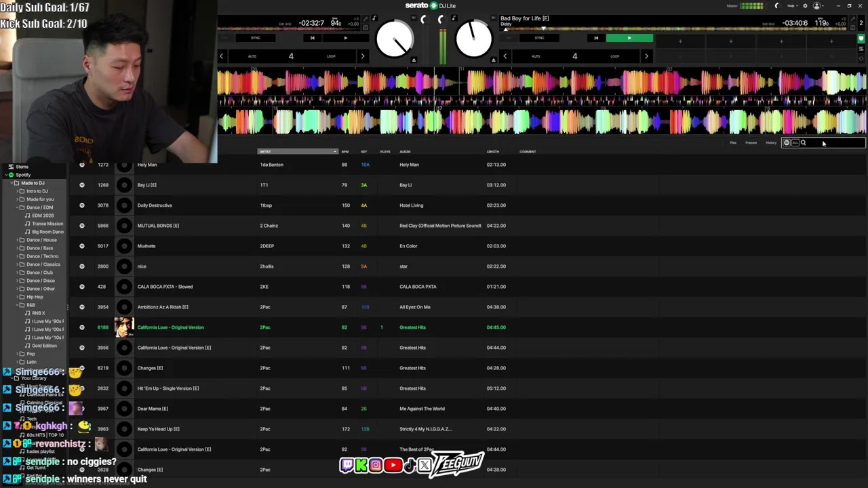Double the loop size on the left deck

tap(362, 56)
